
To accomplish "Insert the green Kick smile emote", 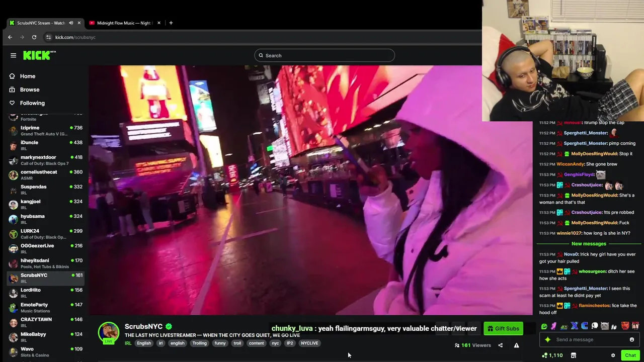I will coord(544,326).
